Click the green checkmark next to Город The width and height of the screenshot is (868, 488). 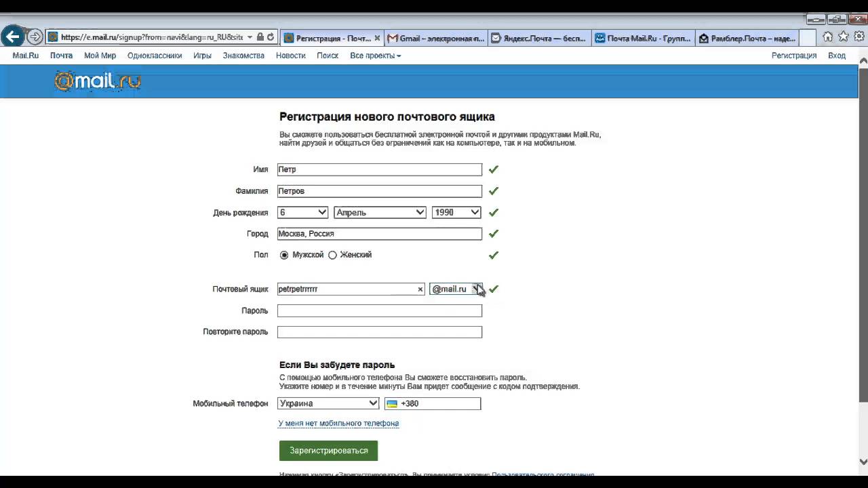click(x=494, y=234)
